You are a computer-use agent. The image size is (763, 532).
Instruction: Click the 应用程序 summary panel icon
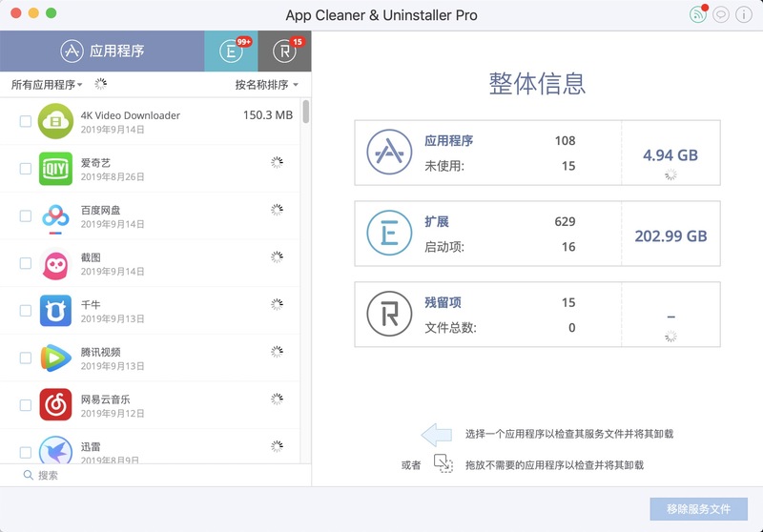tap(389, 153)
